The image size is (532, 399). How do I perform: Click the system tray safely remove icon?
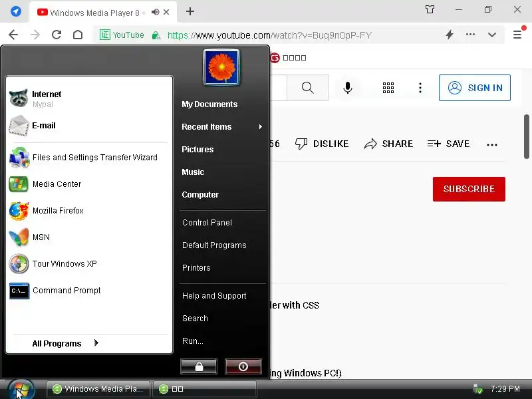click(477, 389)
